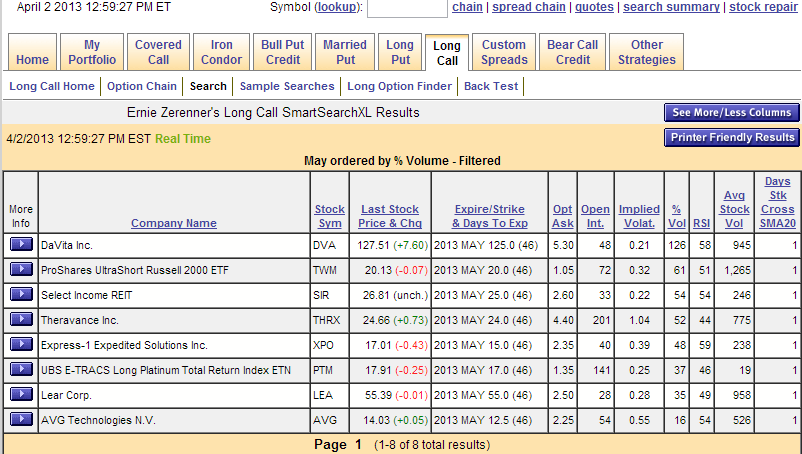Open the Custom Spreads tab
The image size is (802, 454).
click(x=504, y=52)
